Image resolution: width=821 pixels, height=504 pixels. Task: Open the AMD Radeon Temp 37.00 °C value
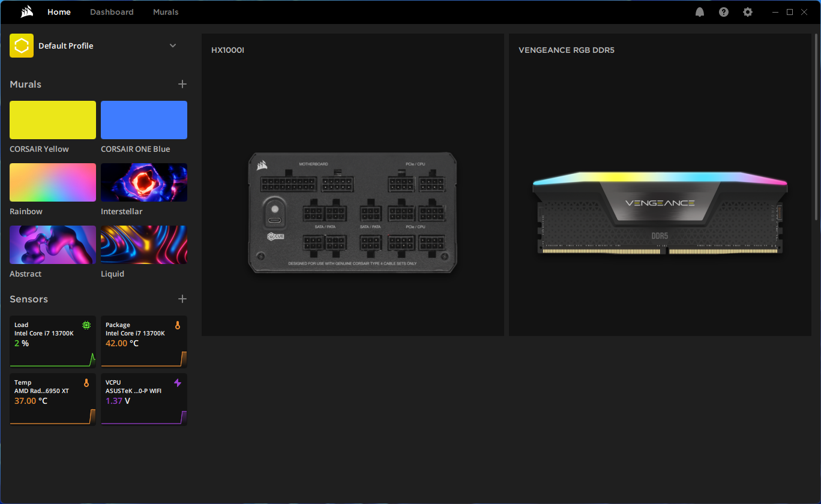31,401
